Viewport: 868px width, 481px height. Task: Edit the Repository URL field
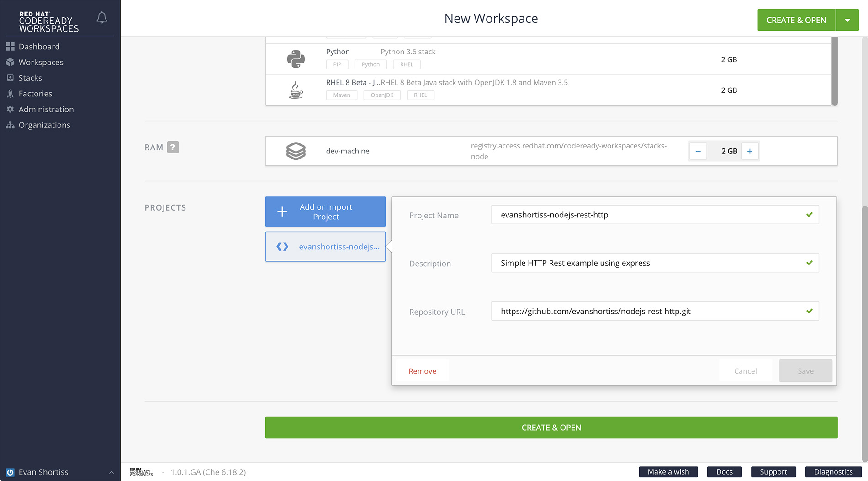655,311
